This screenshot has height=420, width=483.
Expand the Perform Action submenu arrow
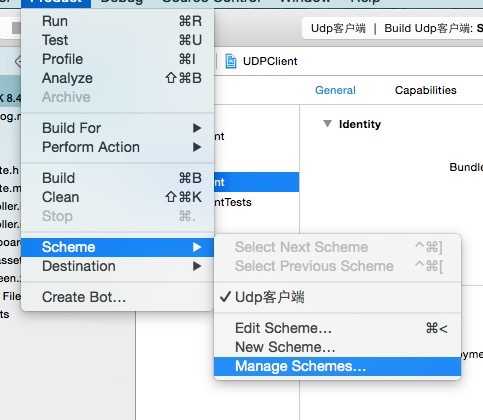[197, 147]
